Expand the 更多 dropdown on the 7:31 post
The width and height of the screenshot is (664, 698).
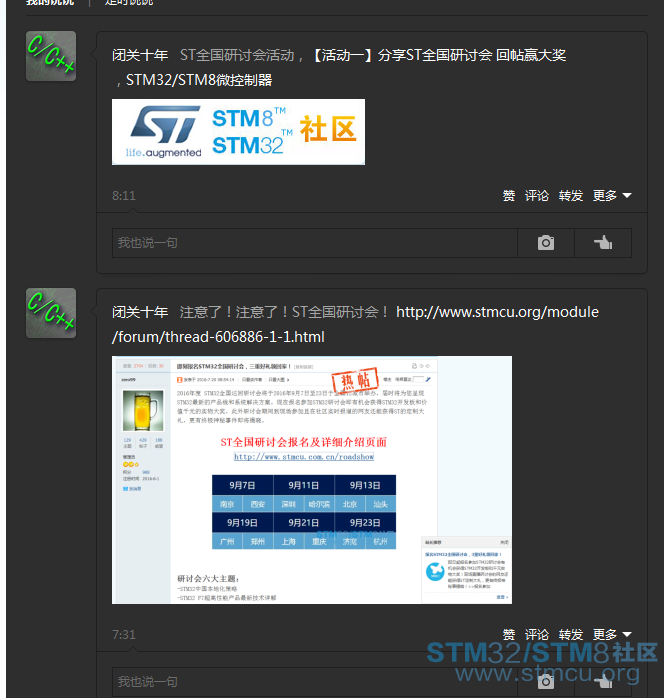click(612, 634)
